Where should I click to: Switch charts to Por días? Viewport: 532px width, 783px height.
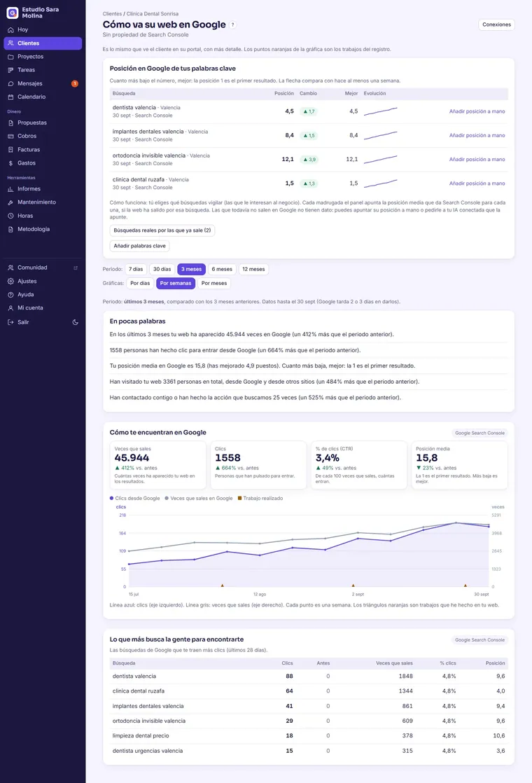pyautogui.click(x=140, y=283)
